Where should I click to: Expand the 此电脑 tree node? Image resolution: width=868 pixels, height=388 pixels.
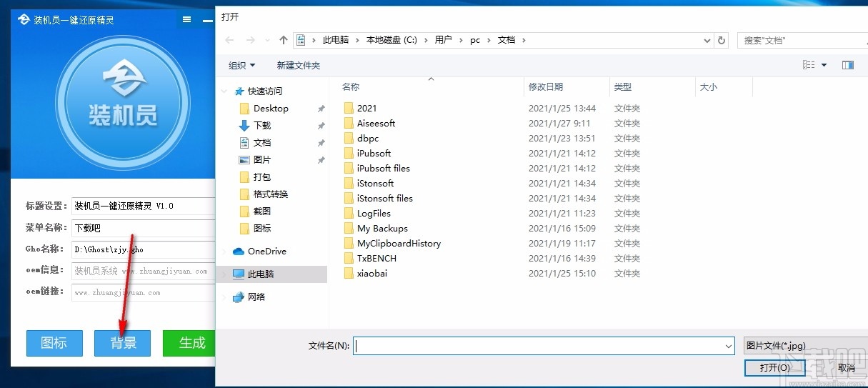(x=225, y=274)
